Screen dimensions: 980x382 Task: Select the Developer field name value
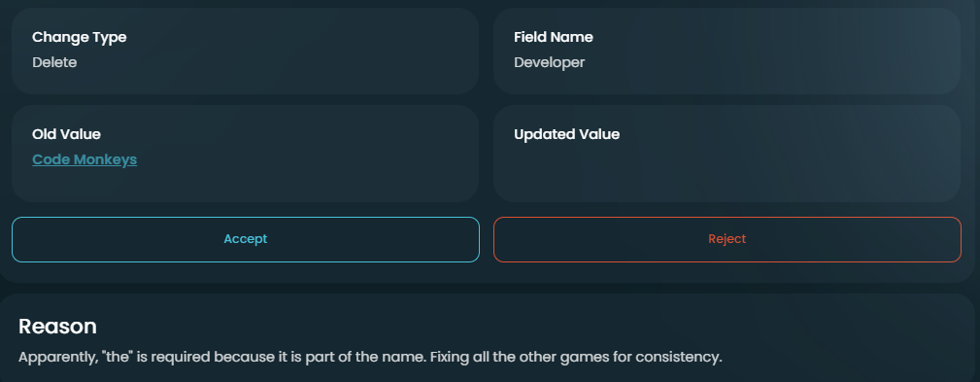click(x=550, y=62)
